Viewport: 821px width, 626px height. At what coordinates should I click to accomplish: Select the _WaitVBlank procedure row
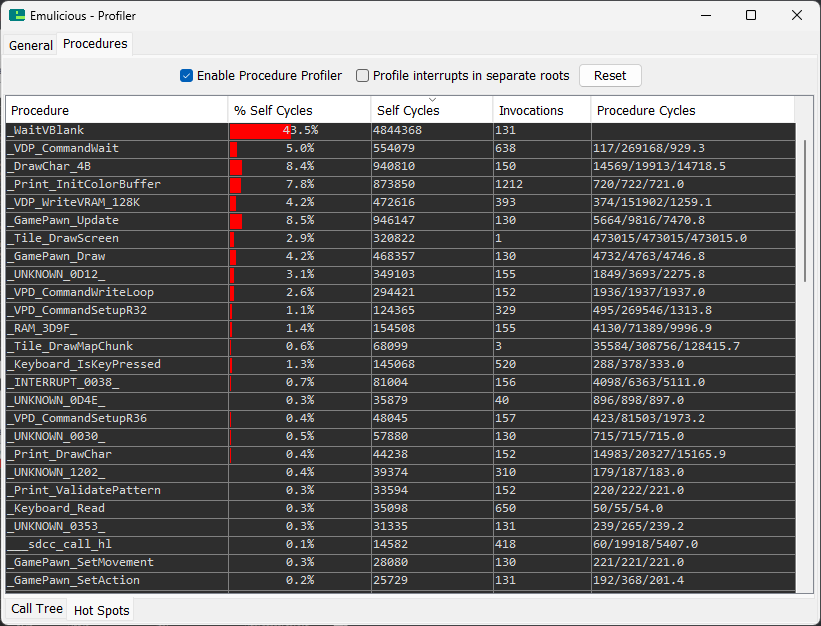point(401,130)
